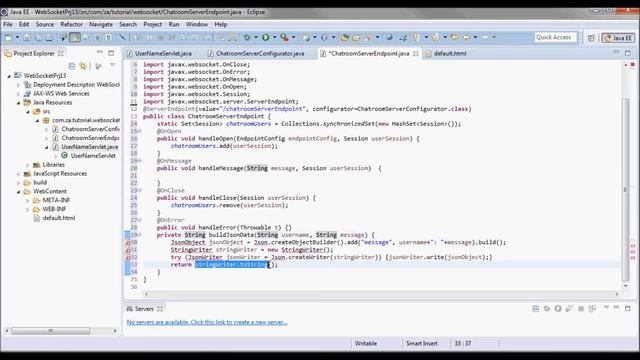Screen dimensions: 640x360
Task: Click the New file toolbar icon
Action: click(8, 38)
